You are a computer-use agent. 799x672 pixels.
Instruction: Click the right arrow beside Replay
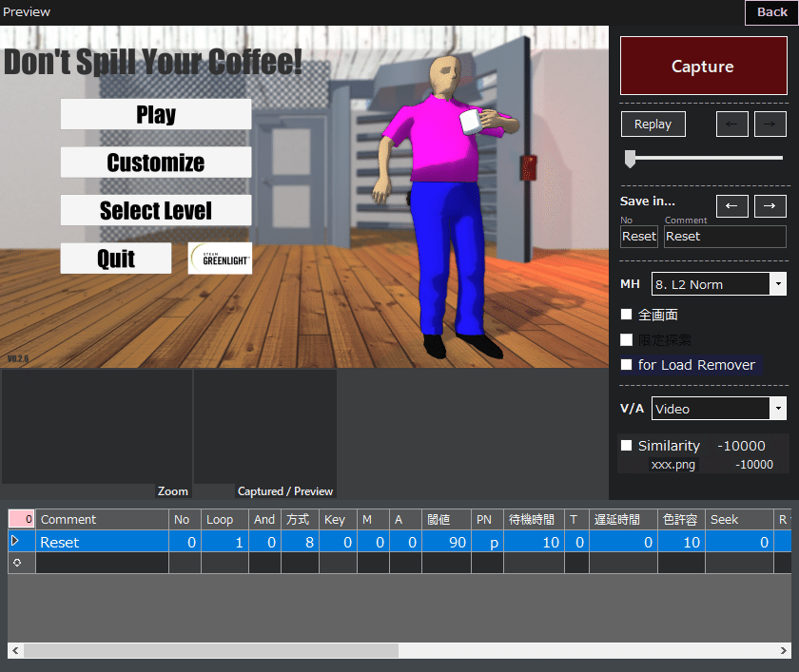click(x=770, y=125)
